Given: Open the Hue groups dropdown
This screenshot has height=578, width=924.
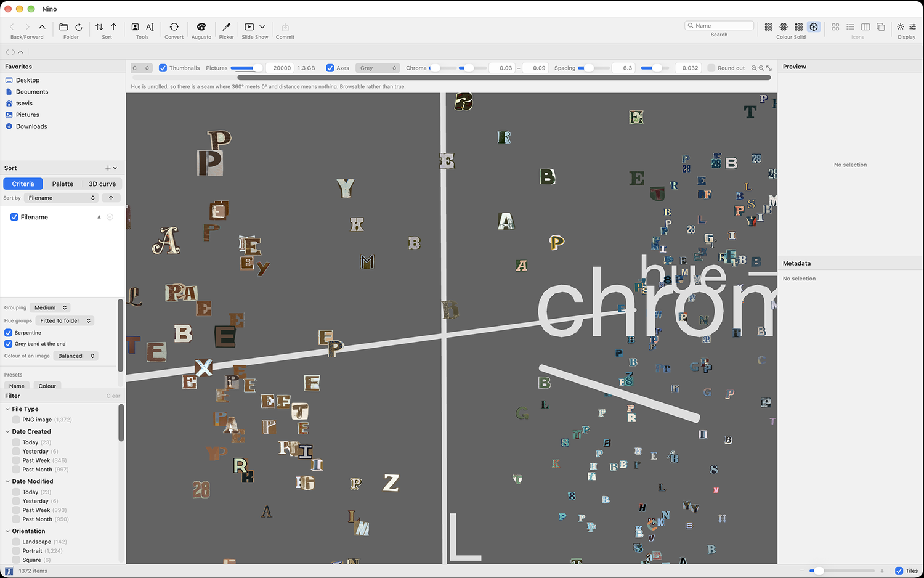Looking at the screenshot, I should 65,320.
